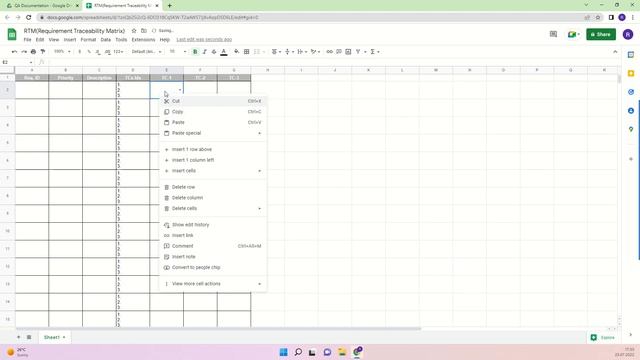This screenshot has height=360, width=640.
Task: Collapse the menus with chevron
Action: 615,52
